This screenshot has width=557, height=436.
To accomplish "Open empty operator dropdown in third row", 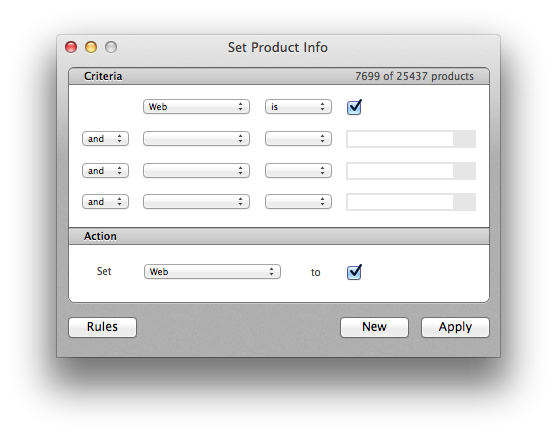I will (x=298, y=171).
